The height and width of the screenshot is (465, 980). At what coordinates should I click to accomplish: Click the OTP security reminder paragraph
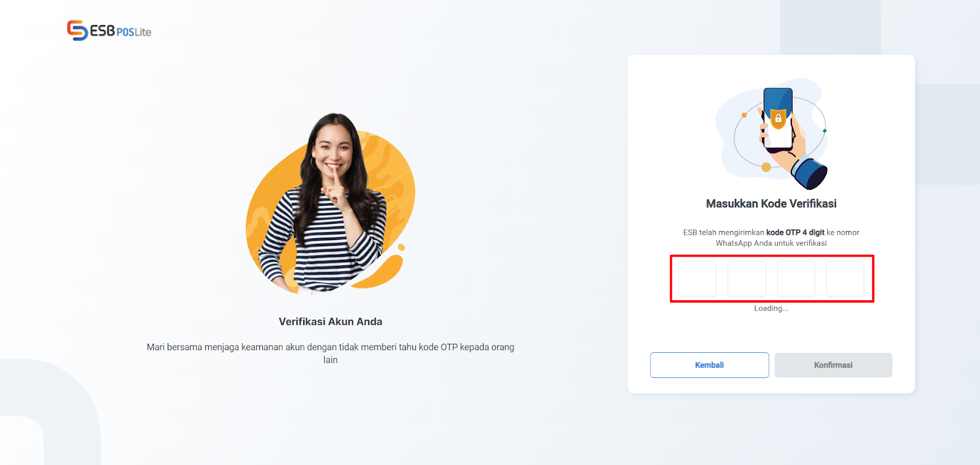[330, 353]
